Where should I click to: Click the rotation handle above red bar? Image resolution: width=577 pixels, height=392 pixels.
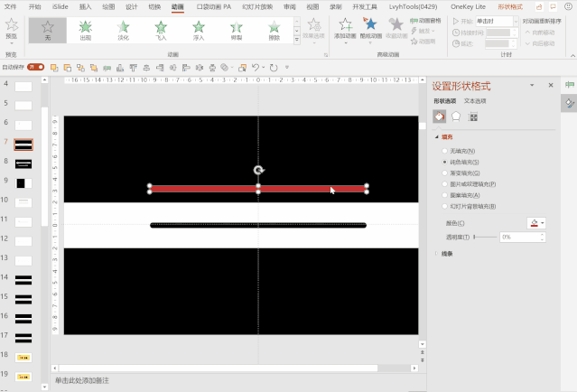[x=258, y=170]
